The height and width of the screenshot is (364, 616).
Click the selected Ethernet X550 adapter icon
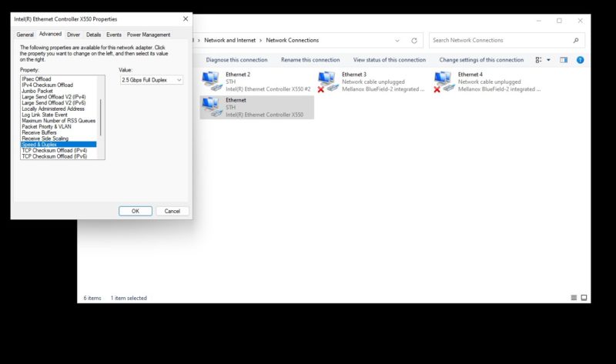(x=213, y=107)
